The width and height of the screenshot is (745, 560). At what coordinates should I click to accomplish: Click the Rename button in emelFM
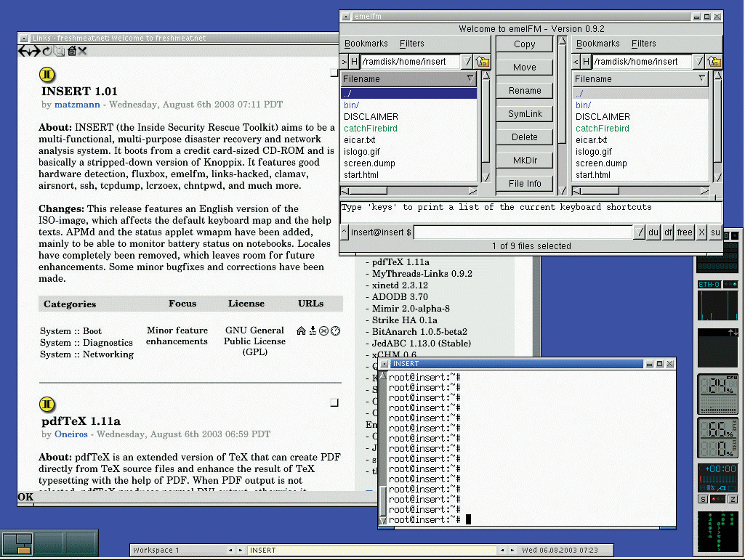[525, 91]
